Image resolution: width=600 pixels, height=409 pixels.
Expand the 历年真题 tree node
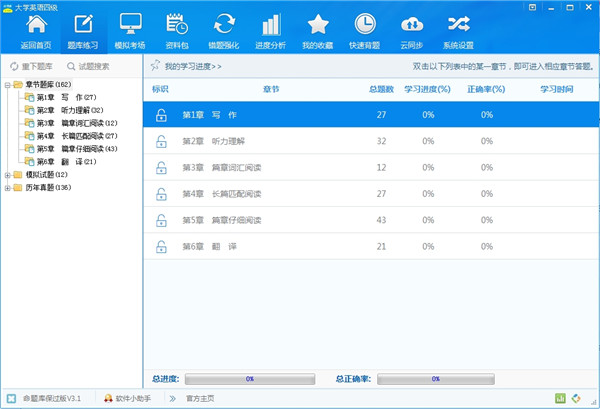pos(7,188)
